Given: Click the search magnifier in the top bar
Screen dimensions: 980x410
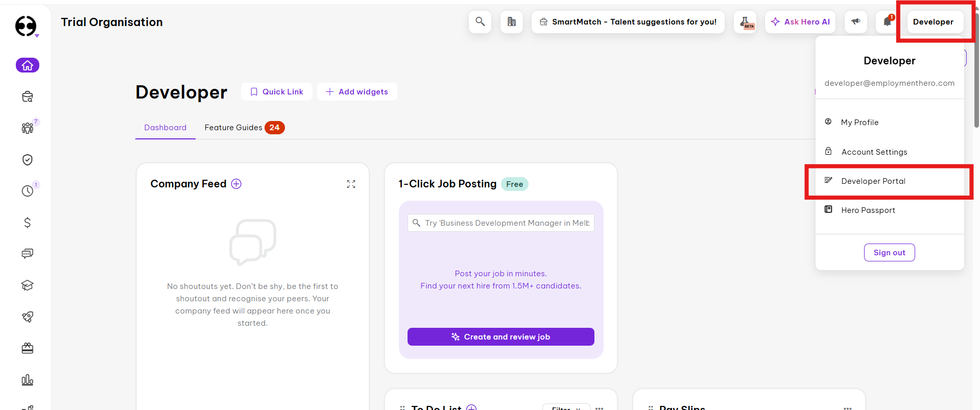Looking at the screenshot, I should pos(480,21).
